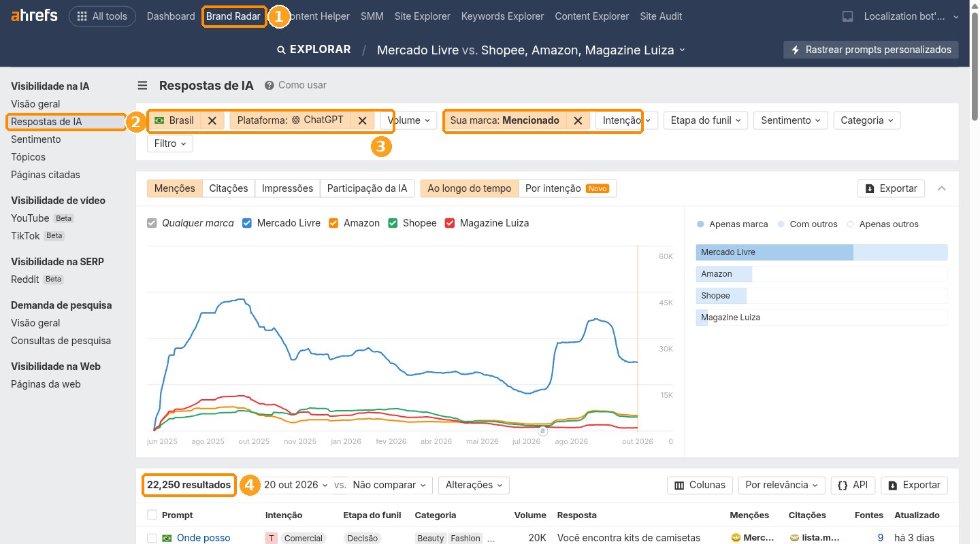Toggle the Qualquer marca checkbox

(152, 223)
